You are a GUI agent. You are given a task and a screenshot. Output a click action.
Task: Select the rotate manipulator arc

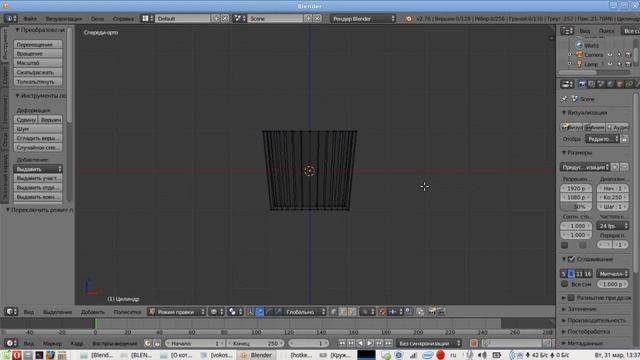[269, 312]
